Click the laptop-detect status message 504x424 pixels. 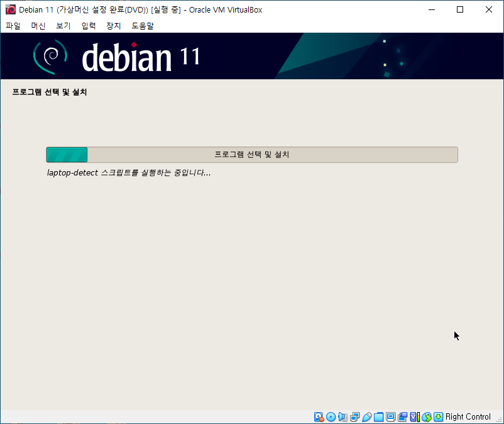(x=129, y=173)
